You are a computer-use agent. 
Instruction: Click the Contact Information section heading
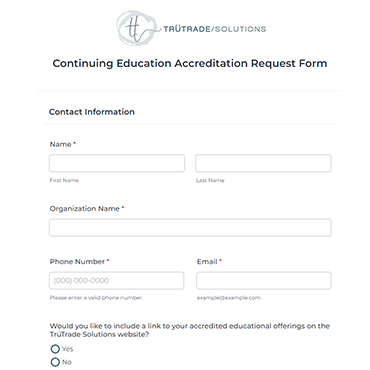tap(92, 112)
